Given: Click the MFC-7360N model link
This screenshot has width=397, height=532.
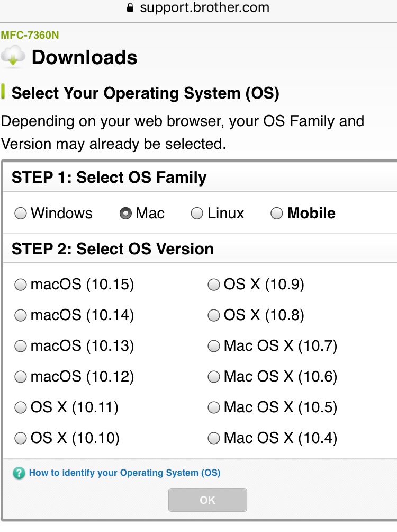Looking at the screenshot, I should coord(30,36).
